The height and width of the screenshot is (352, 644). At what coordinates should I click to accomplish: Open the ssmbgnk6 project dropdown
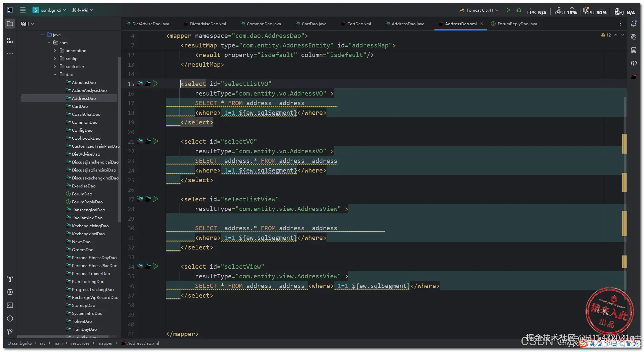(x=49, y=10)
